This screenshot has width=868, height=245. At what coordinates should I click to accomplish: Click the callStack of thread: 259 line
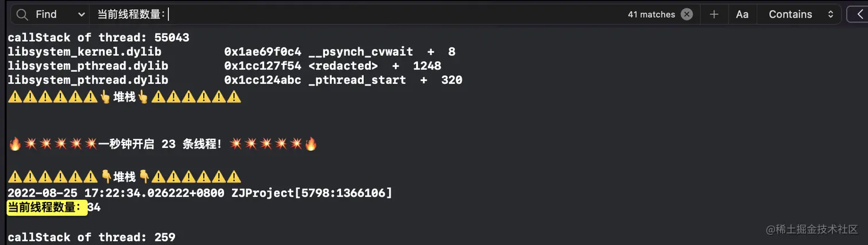92,238
